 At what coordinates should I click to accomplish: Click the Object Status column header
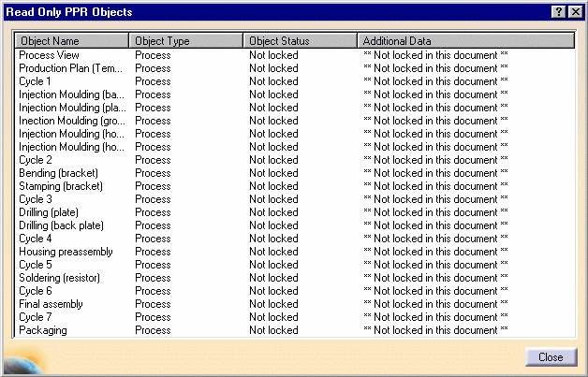point(301,41)
